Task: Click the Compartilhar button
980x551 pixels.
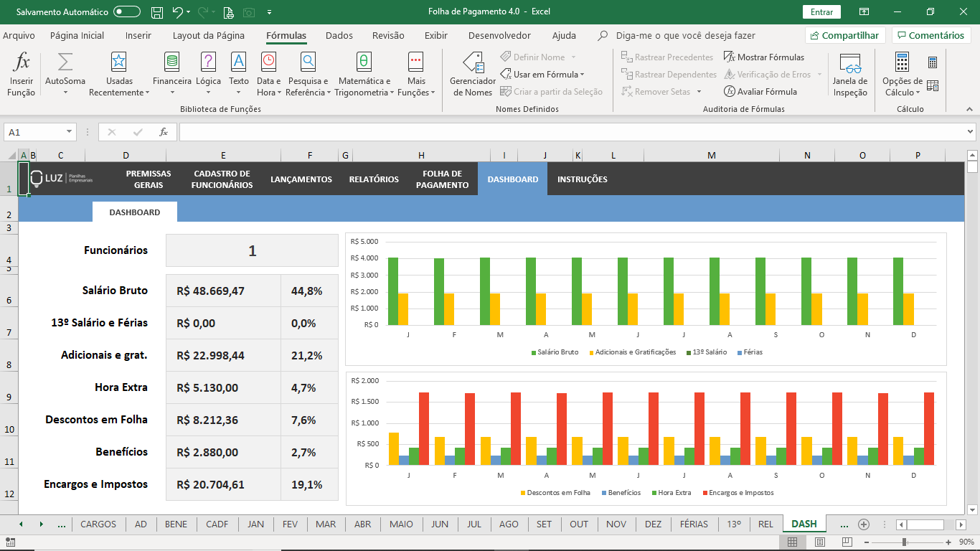Action: [844, 35]
